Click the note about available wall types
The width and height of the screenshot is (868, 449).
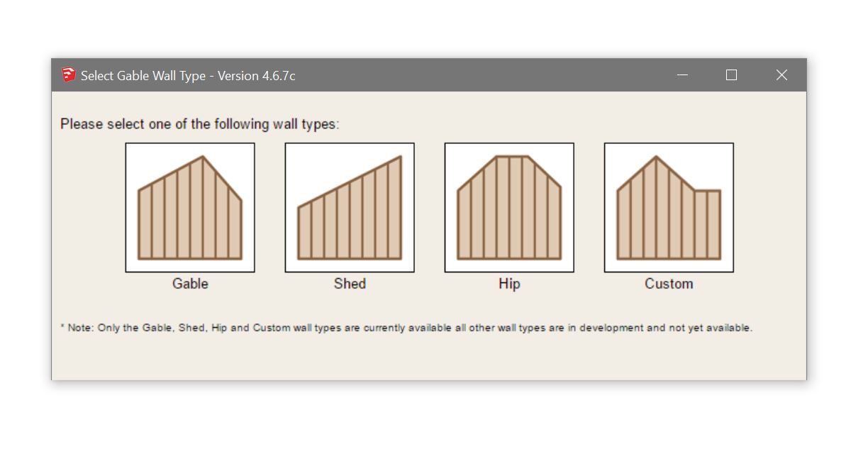tap(406, 328)
